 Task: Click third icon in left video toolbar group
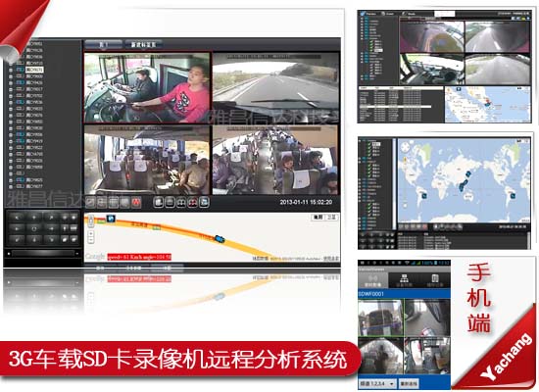pos(114,202)
